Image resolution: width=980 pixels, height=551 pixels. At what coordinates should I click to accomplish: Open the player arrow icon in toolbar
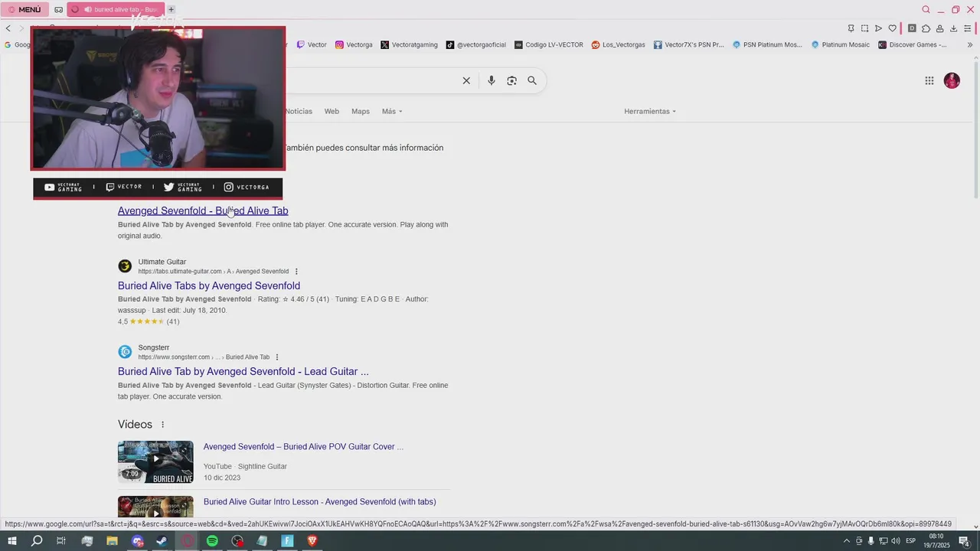coord(878,28)
